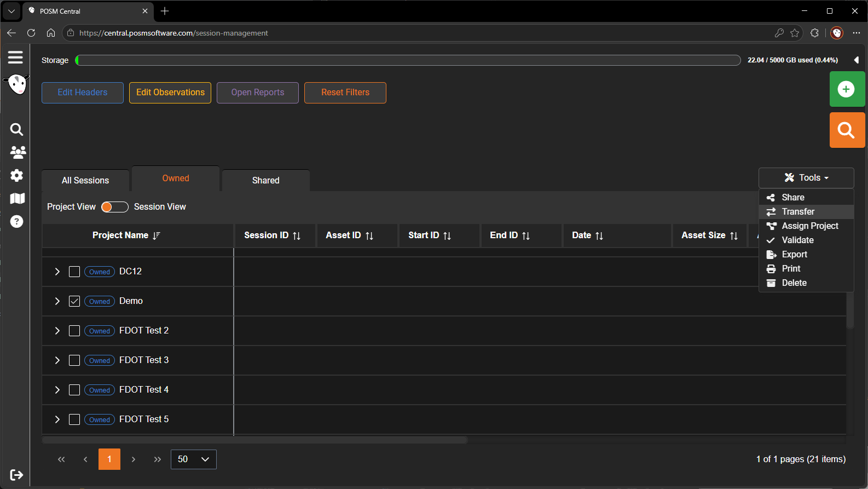The width and height of the screenshot is (868, 489).
Task: Click the green add plus button
Action: (x=847, y=89)
